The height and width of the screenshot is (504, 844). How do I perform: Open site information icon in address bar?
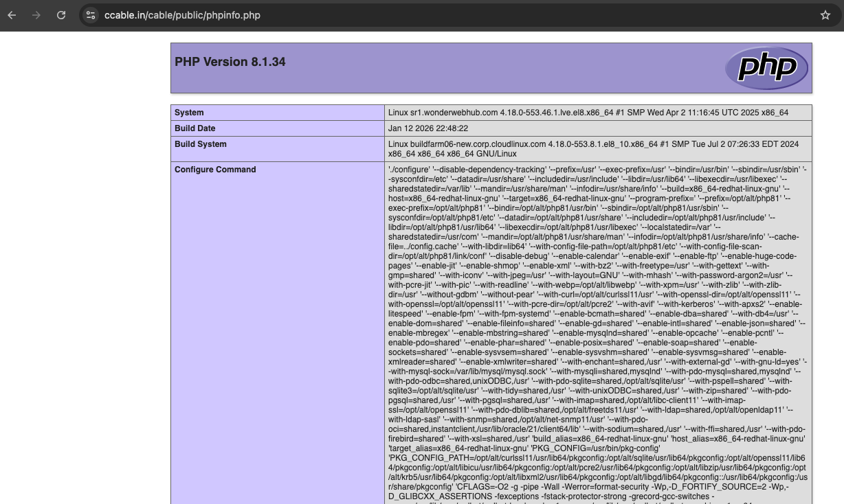[x=91, y=15]
